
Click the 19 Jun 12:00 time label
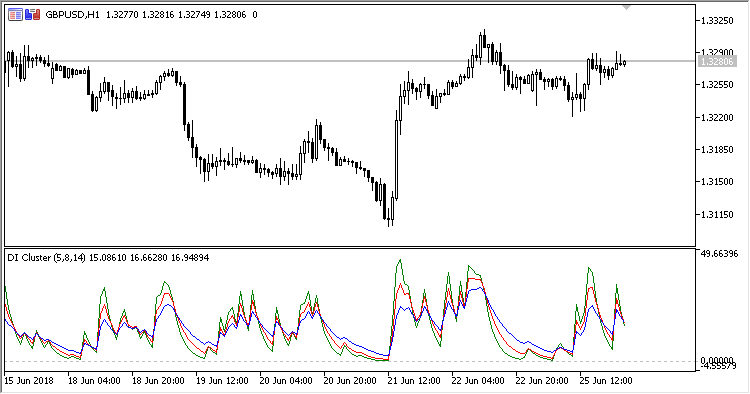click(222, 381)
